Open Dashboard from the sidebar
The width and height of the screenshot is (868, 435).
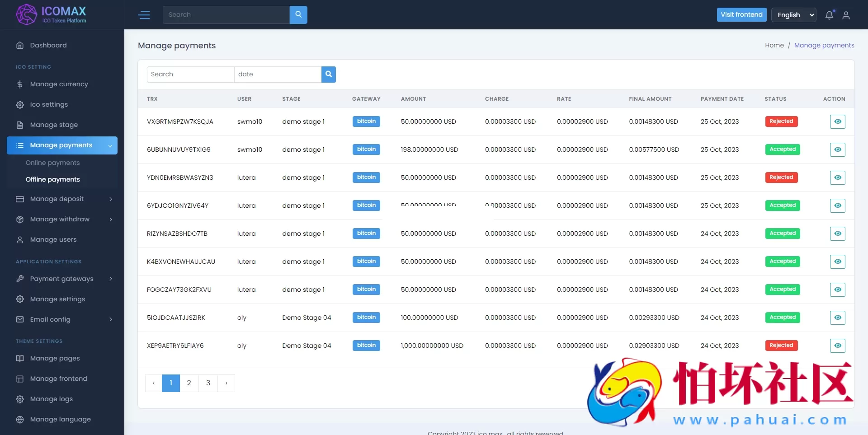[x=48, y=45]
